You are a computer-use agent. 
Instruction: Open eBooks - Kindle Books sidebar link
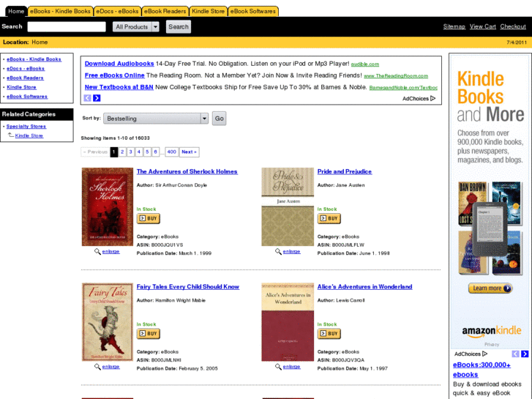click(x=34, y=59)
